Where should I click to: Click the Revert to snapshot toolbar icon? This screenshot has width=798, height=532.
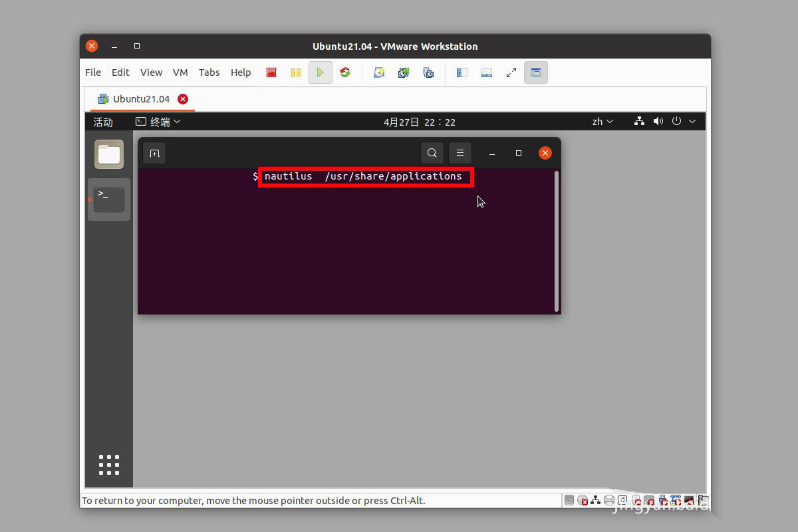[x=404, y=72]
